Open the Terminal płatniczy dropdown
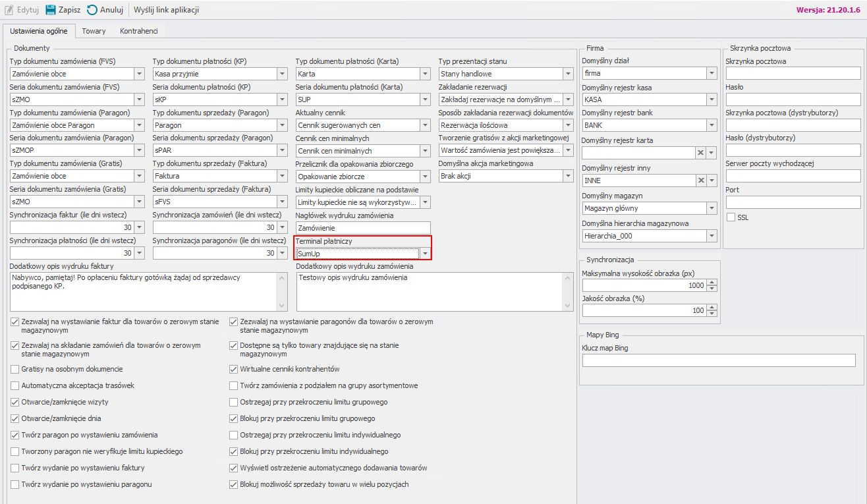The width and height of the screenshot is (867, 504). tap(425, 254)
